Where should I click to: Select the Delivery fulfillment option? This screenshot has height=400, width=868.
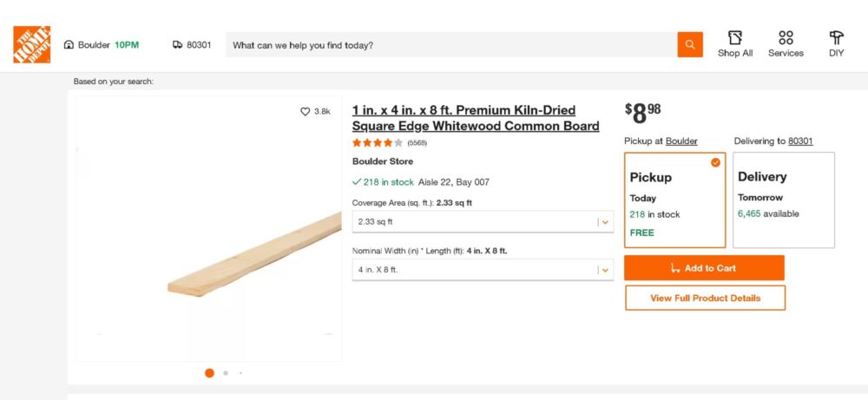coord(784,200)
